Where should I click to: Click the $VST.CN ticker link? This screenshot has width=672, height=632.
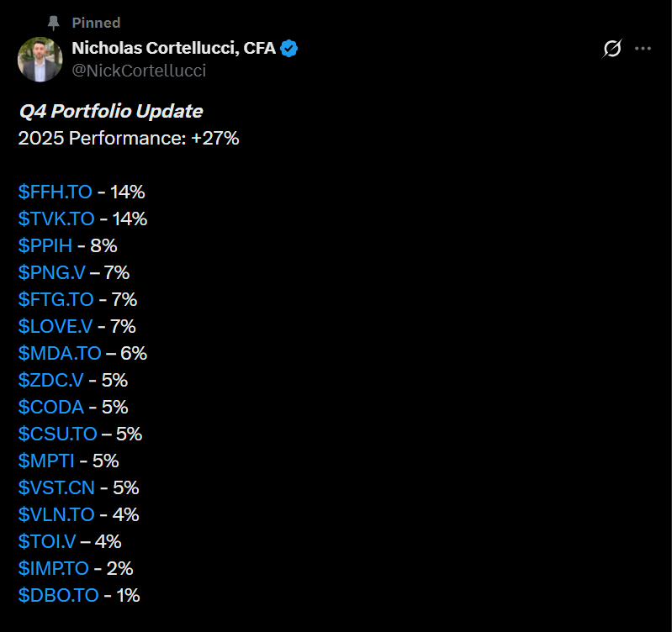coord(56,487)
